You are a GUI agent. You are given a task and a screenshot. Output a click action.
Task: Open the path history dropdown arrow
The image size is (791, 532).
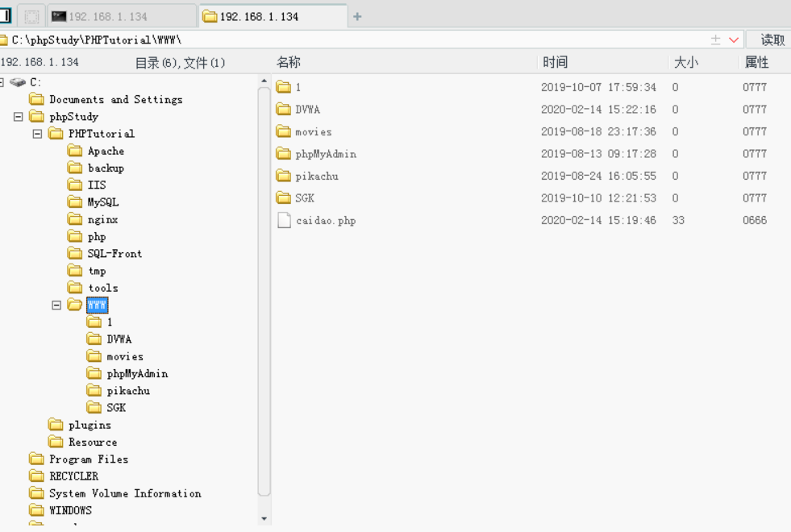click(x=734, y=40)
